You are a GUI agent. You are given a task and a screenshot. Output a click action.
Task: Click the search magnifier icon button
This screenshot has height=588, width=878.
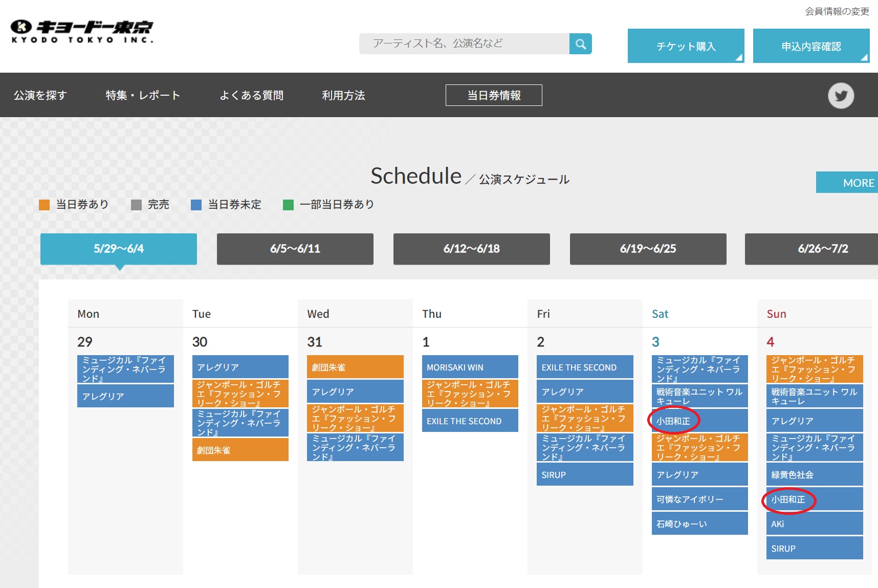click(580, 44)
